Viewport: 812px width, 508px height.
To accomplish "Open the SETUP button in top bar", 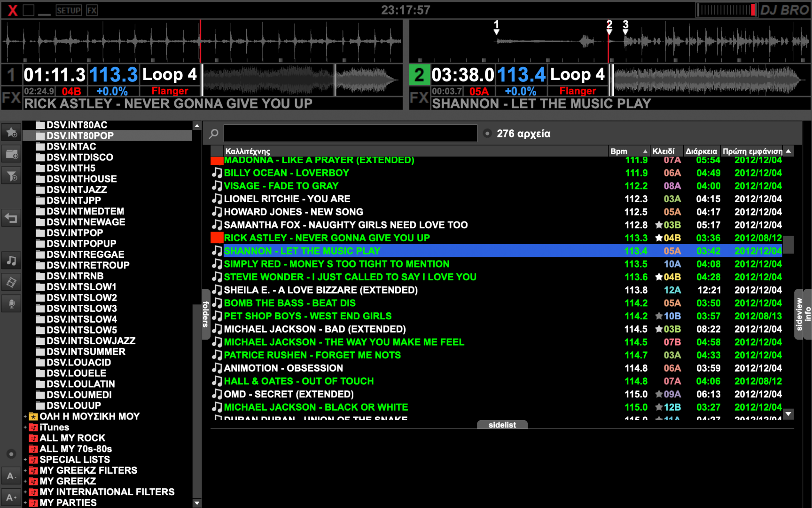I will coord(69,10).
